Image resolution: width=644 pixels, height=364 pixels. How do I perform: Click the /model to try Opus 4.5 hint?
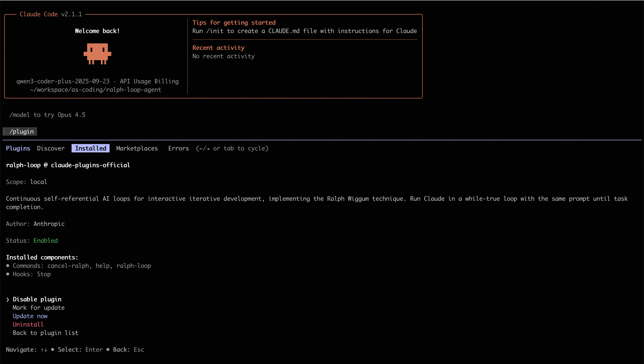pos(47,115)
